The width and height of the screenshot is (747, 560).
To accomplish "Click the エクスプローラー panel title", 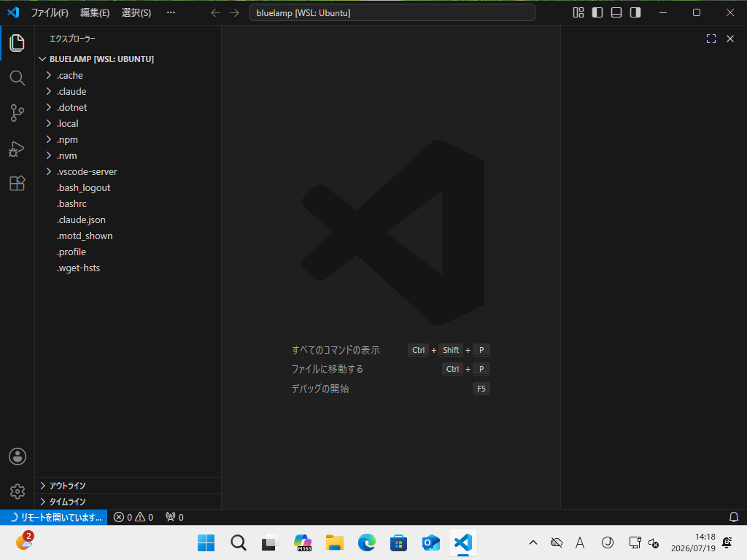I will click(x=72, y=39).
